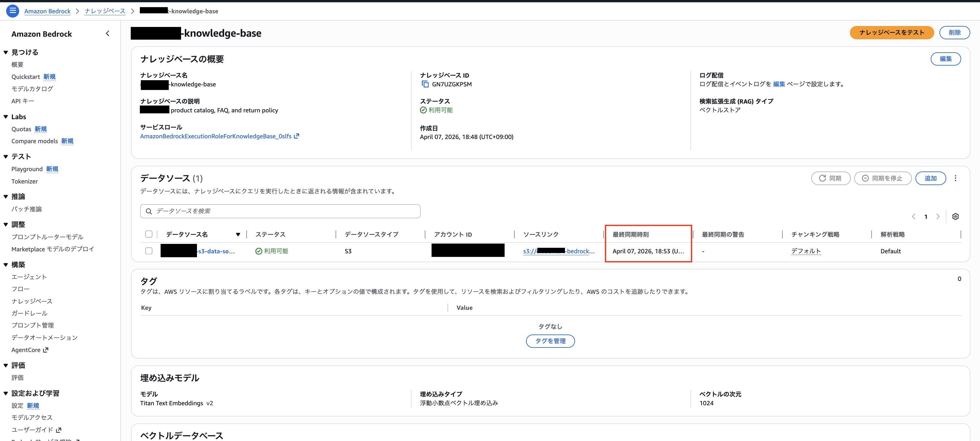Image resolution: width=980 pixels, height=441 pixels.
Task: Collapse the 構築 section in the sidebar
Action: [6, 264]
